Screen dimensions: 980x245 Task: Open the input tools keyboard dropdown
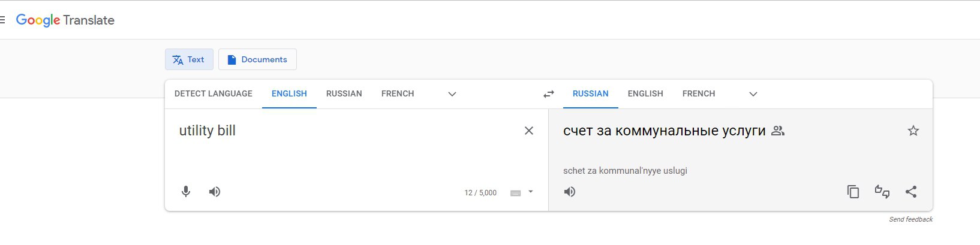click(531, 192)
